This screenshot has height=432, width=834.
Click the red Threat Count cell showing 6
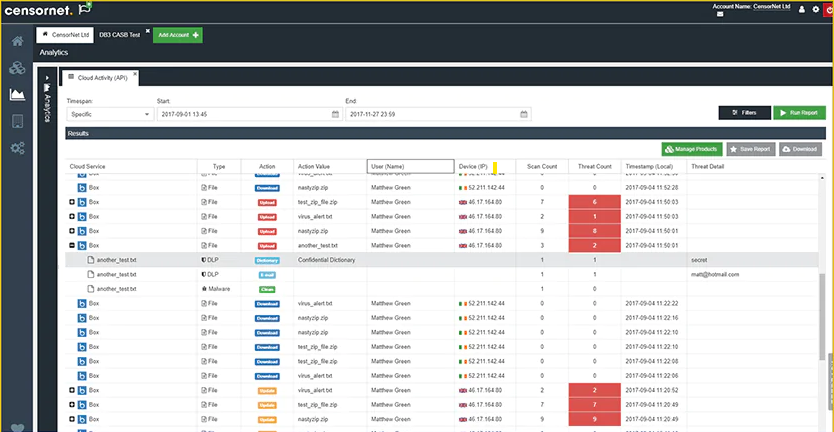click(595, 202)
